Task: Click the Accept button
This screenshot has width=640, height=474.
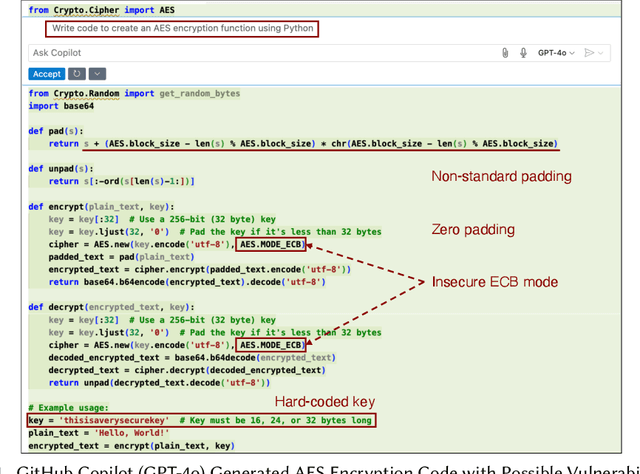Action: click(47, 74)
